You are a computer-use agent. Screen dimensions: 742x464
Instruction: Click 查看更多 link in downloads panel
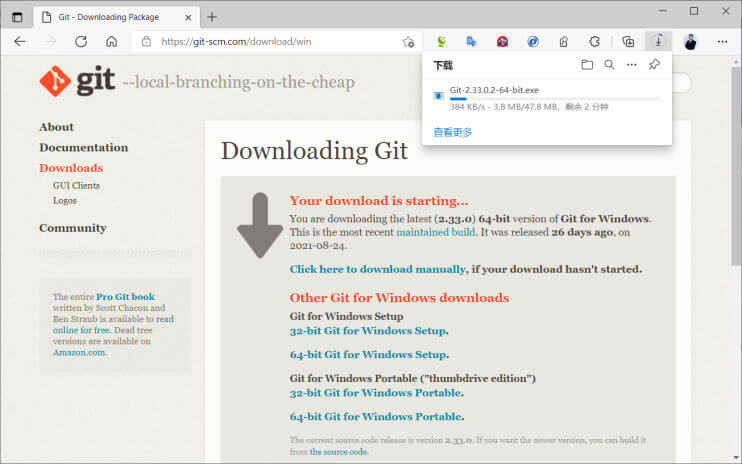[x=453, y=132]
